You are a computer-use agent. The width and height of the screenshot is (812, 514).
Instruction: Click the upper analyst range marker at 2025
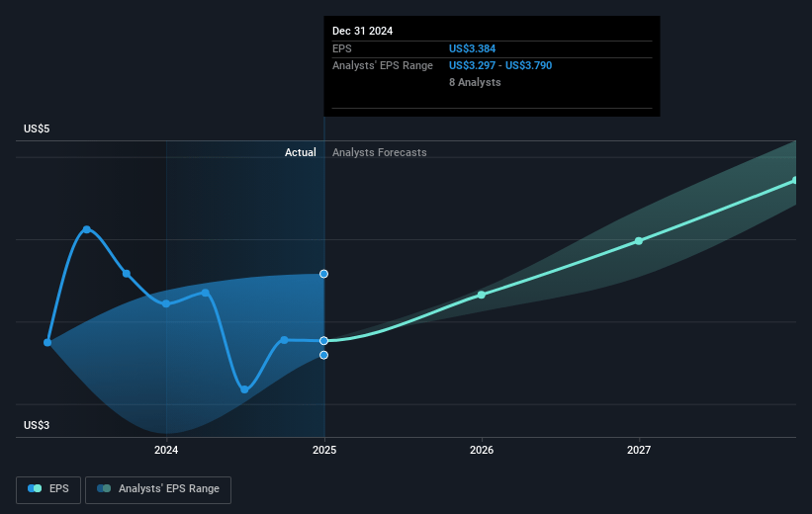pyautogui.click(x=323, y=274)
